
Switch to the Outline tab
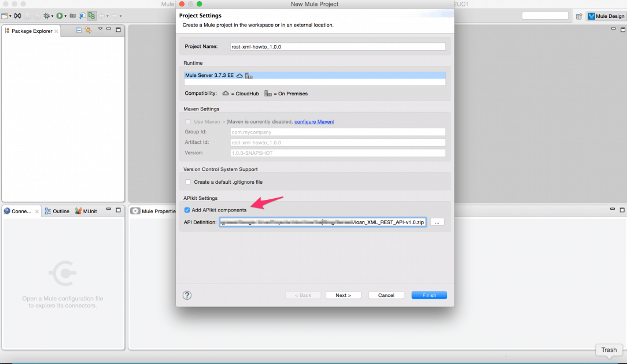click(57, 211)
